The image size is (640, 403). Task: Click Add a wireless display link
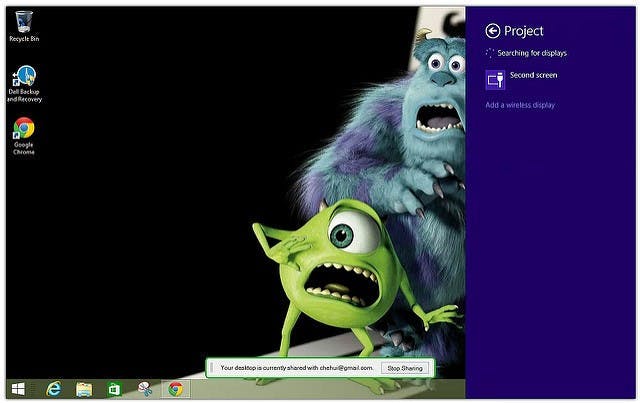pos(520,105)
